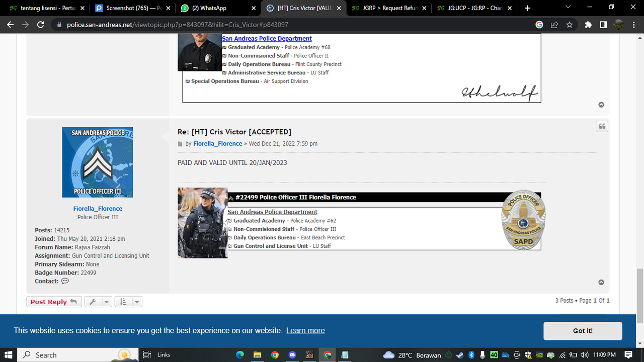Screen dimensions: 644x362
Task: Open post title Re: [HT] Cris Victor [ACCEPTED]
Action: pyautogui.click(x=234, y=132)
